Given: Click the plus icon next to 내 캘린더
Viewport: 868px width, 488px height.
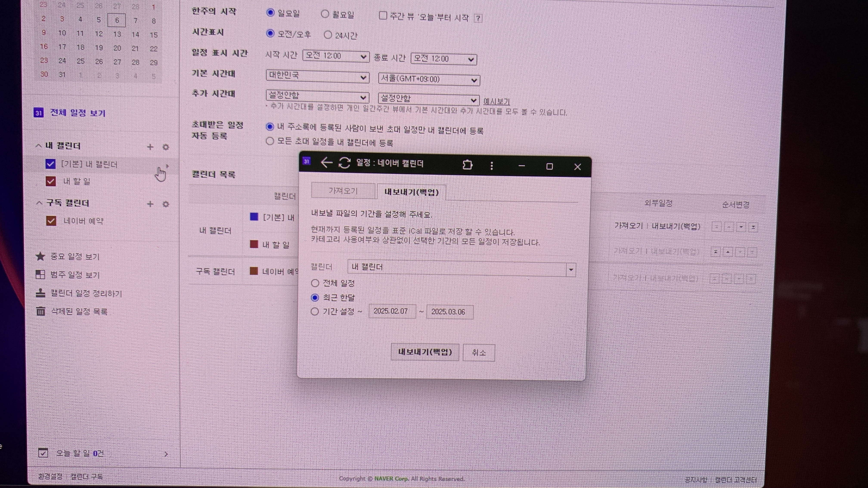Looking at the screenshot, I should point(150,147).
